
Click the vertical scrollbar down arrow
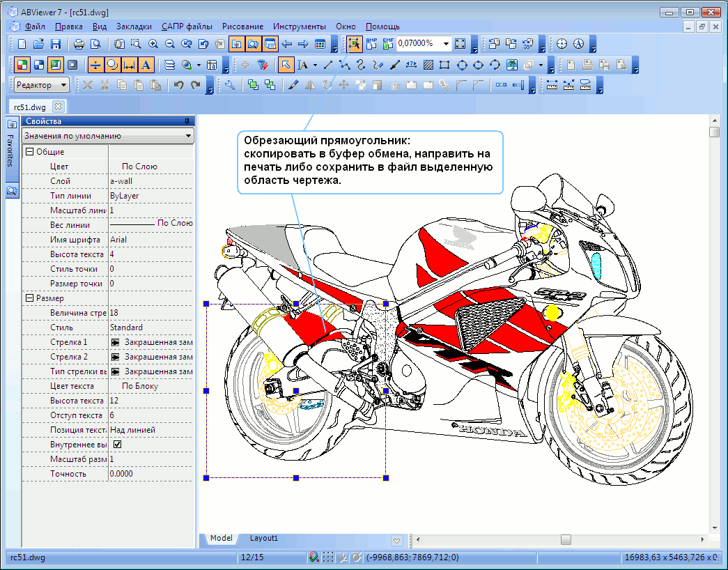(715, 528)
